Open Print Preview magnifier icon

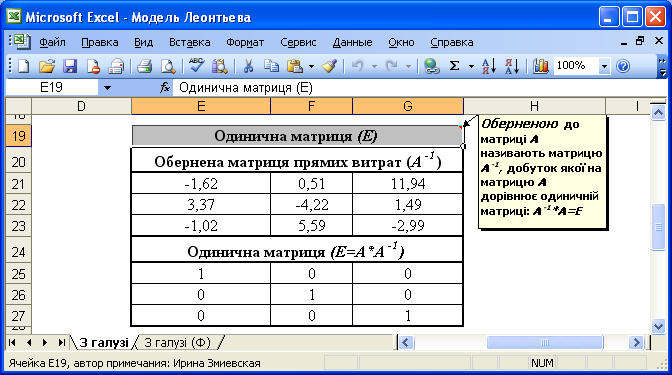[x=168, y=66]
